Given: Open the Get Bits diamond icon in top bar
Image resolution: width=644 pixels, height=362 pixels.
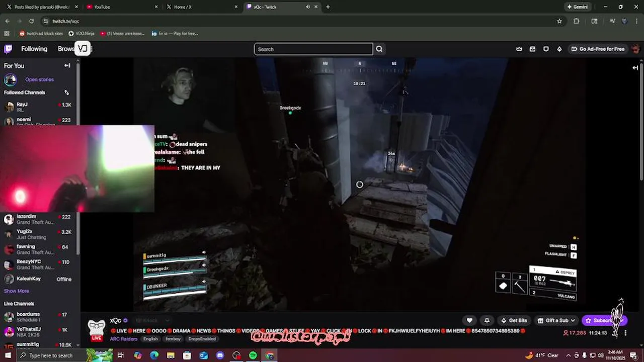Looking at the screenshot, I should (x=559, y=49).
